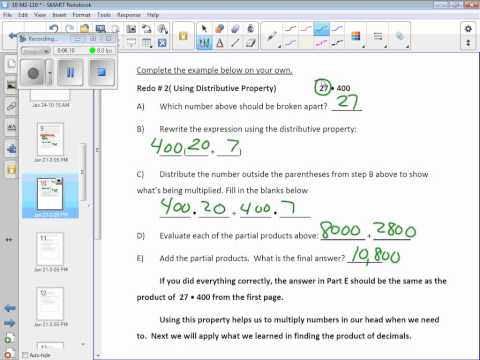The image size is (480, 360).
Task: Open the Gallery picture tab in sidebar
Action: click(x=11, y=85)
